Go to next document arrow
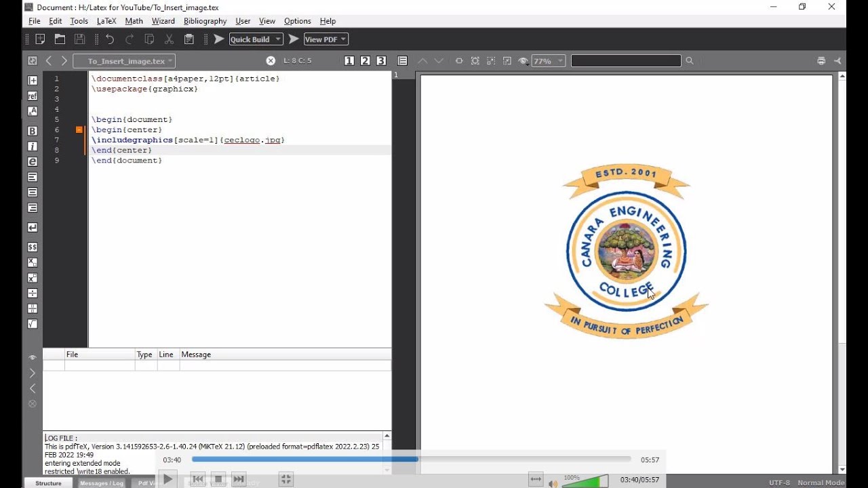The image size is (868, 488). click(x=64, y=61)
